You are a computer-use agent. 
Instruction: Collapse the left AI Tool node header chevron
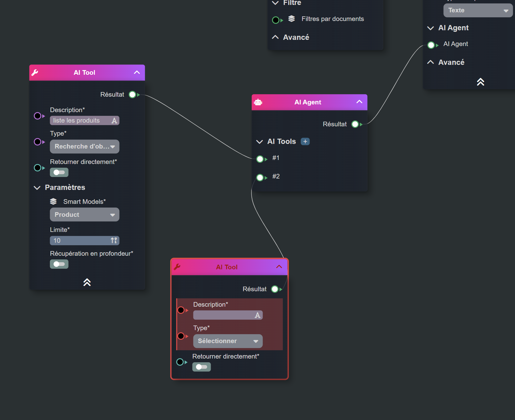(x=137, y=73)
